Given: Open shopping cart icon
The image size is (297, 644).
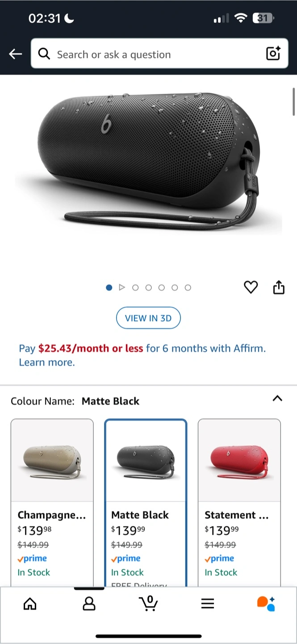Looking at the screenshot, I should (148, 604).
